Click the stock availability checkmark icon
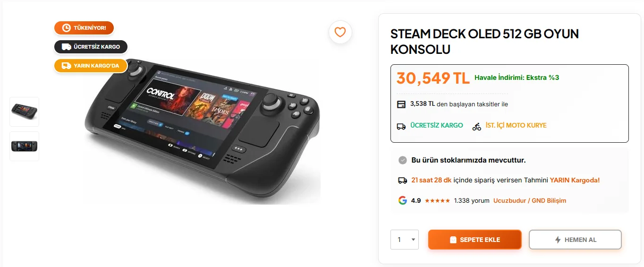 click(402, 160)
